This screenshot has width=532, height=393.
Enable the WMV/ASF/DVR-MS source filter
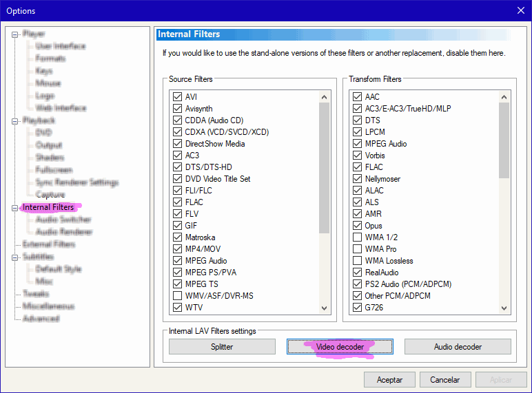[177, 296]
